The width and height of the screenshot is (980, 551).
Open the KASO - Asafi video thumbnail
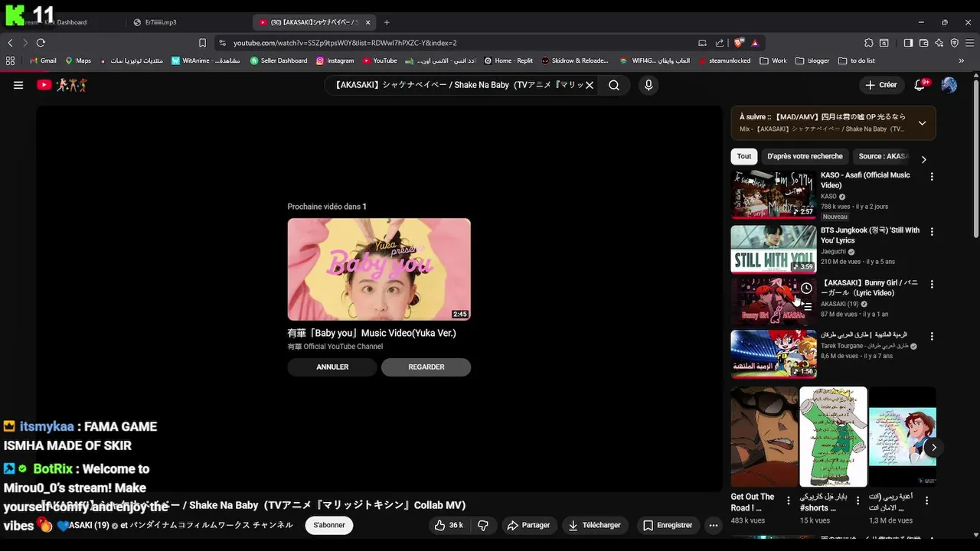tap(773, 194)
